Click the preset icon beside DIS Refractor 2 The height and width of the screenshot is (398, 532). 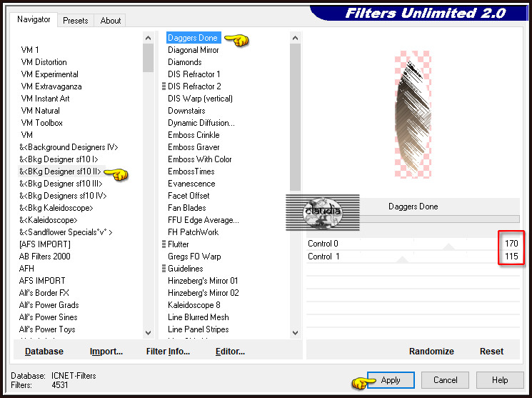pyautogui.click(x=164, y=86)
